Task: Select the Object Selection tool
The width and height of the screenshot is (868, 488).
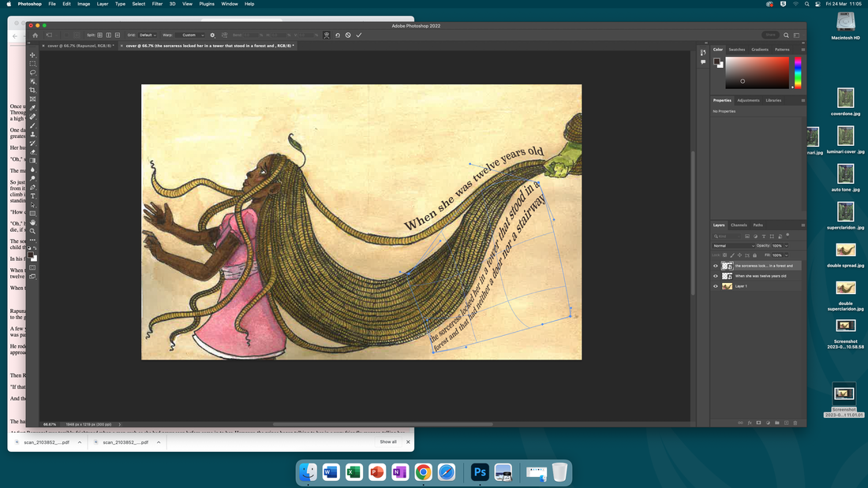Action: [x=32, y=81]
